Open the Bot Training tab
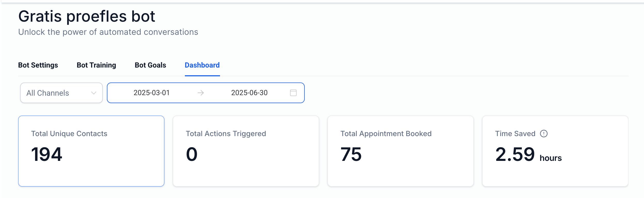Image resolution: width=644 pixels, height=198 pixels. (96, 65)
